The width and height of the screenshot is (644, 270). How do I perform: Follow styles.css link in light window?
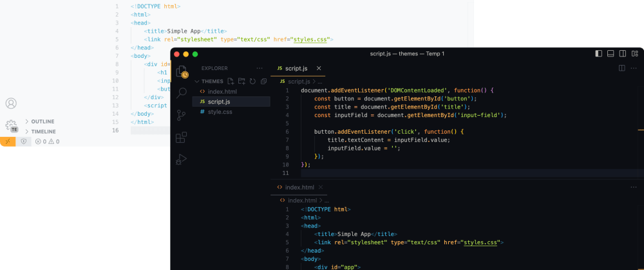312,39
